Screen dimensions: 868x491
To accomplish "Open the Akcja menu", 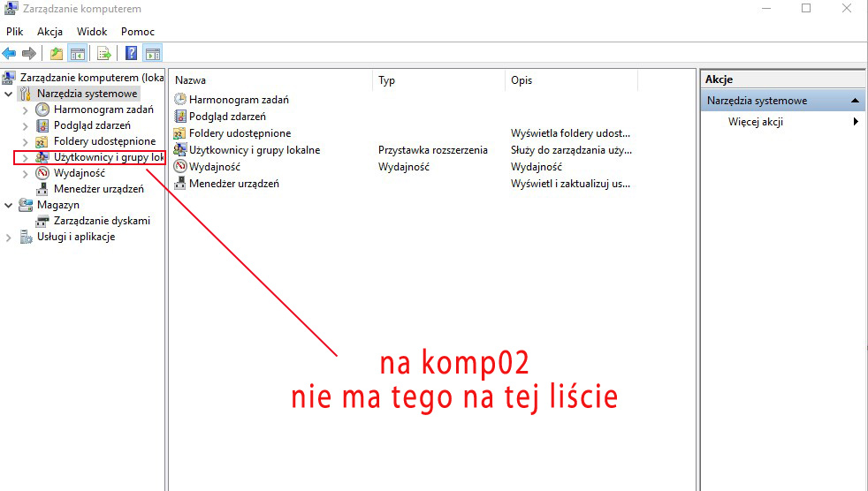I will [x=49, y=32].
